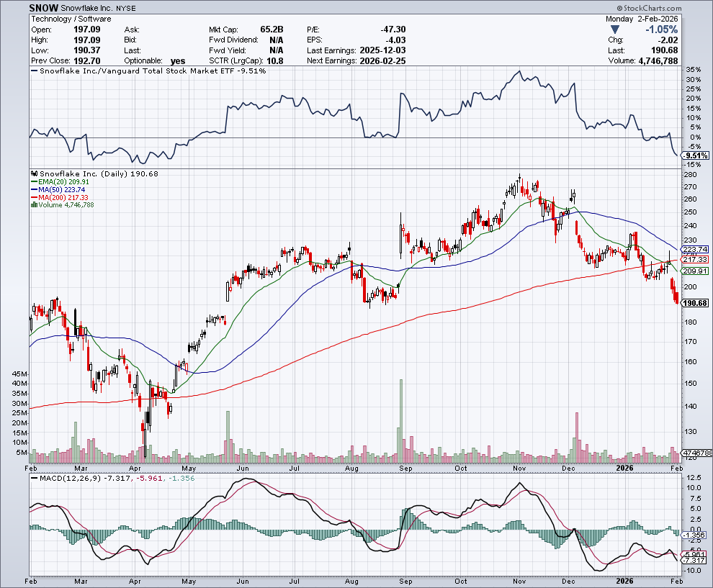This screenshot has width=713, height=588.
Task: Click the 190.68 last-price tag on the right axis
Action: click(x=695, y=303)
